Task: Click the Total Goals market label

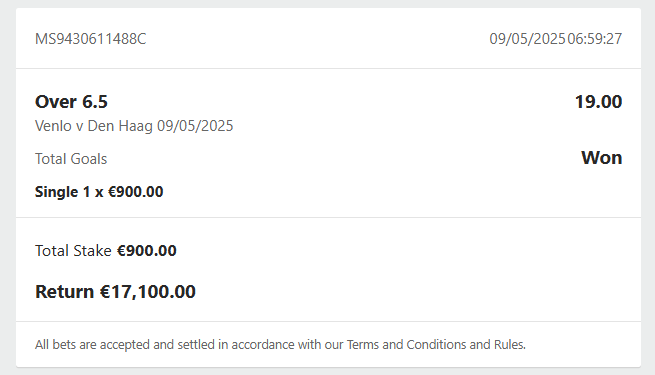Action: [x=71, y=159]
